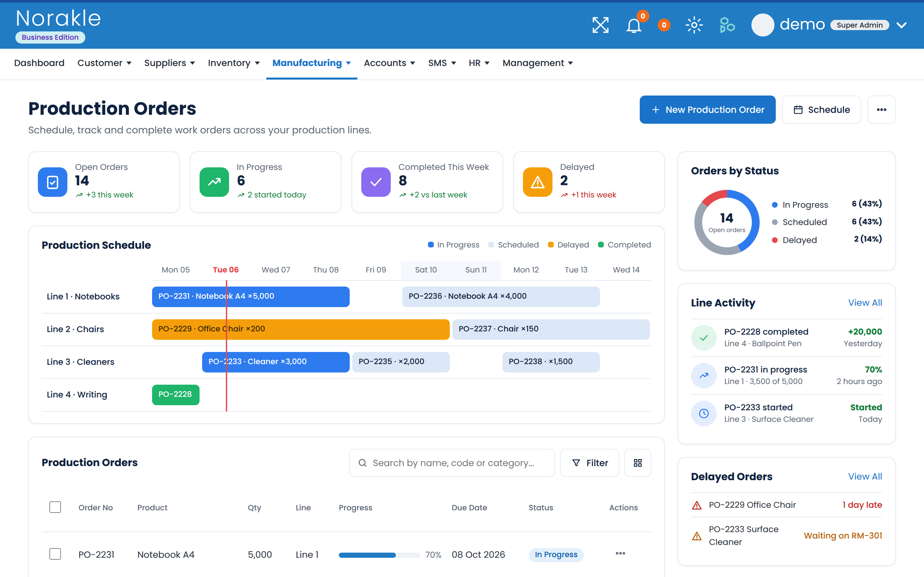This screenshot has width=924, height=577.
Task: Click New Production Order button
Action: 707,110
